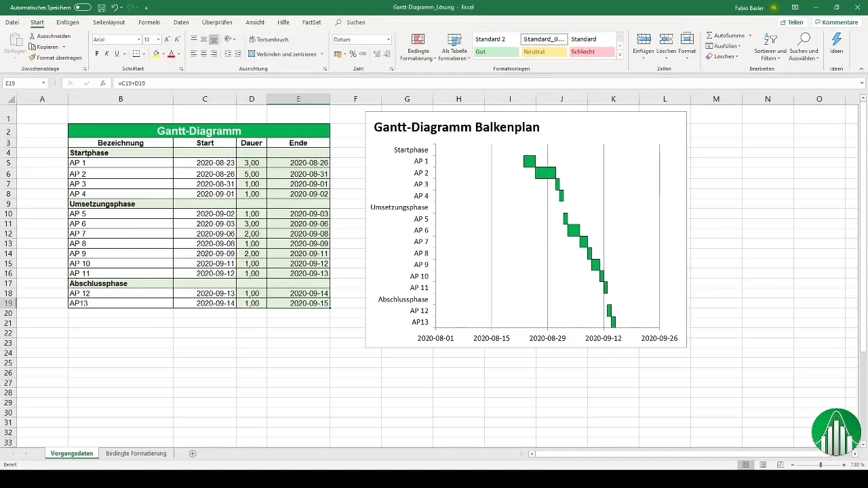The height and width of the screenshot is (488, 868).
Task: Cut selection with Ausschneiden
Action: coord(50,36)
